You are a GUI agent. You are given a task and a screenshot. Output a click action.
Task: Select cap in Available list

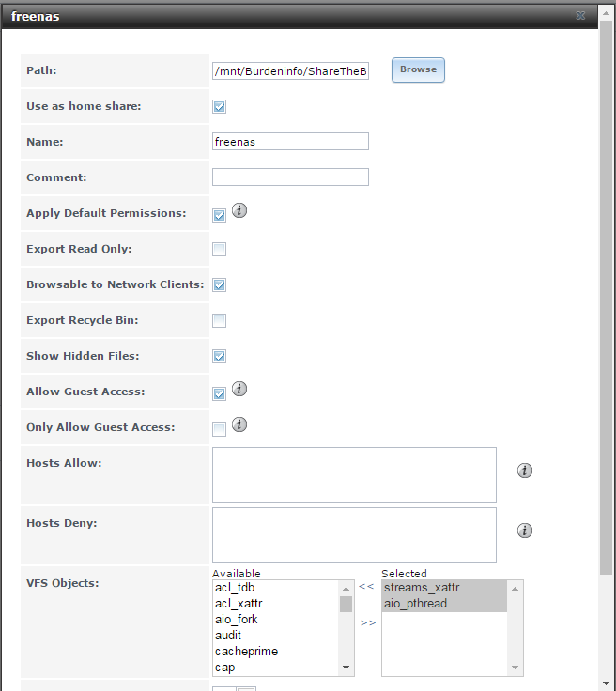tap(276, 668)
